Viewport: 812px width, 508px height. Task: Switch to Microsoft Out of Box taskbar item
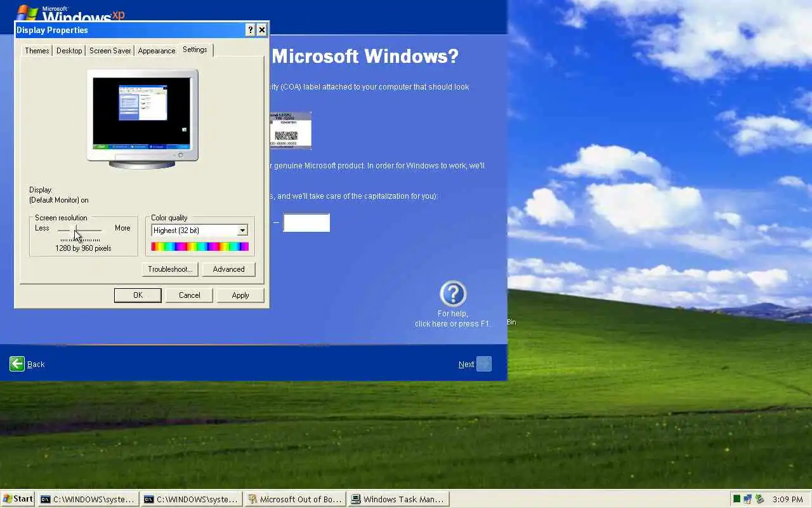coord(295,500)
